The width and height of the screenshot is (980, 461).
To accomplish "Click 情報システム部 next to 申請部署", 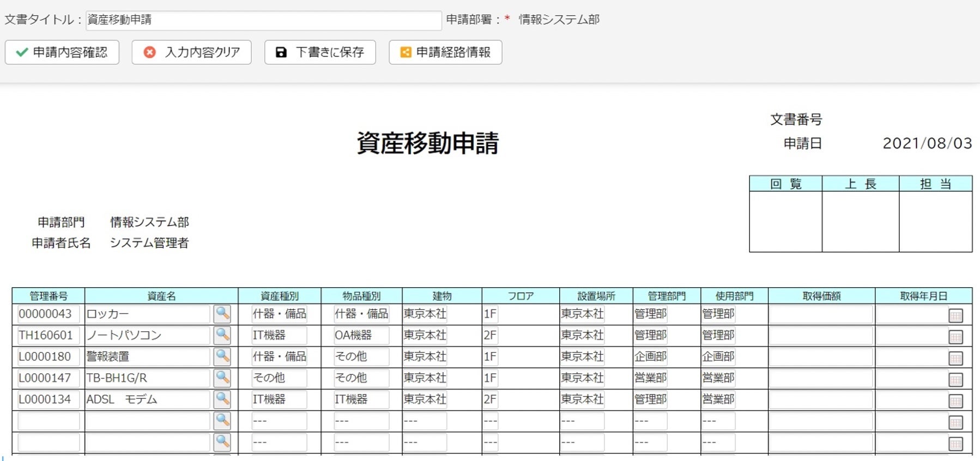I will (x=559, y=20).
